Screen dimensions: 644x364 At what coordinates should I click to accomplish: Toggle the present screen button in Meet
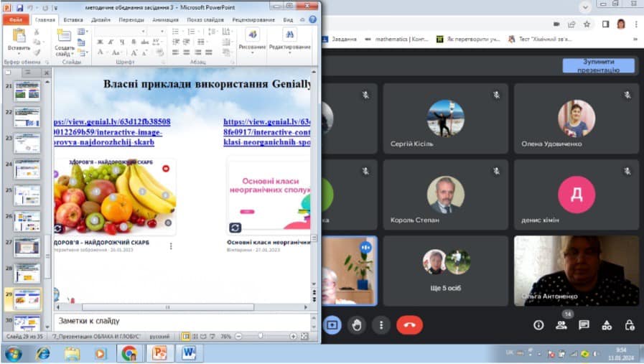tap(332, 325)
